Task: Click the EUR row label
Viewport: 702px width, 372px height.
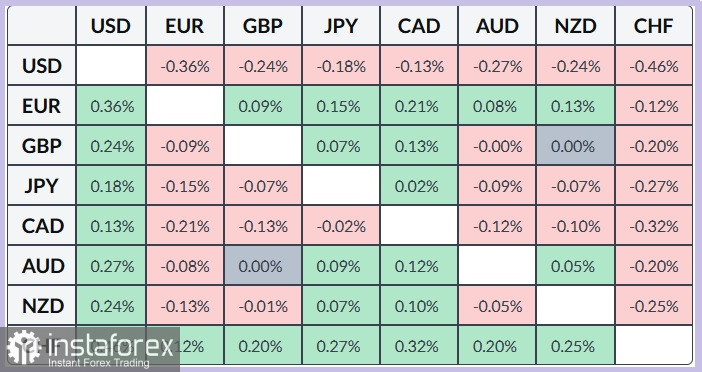Action: click(42, 106)
